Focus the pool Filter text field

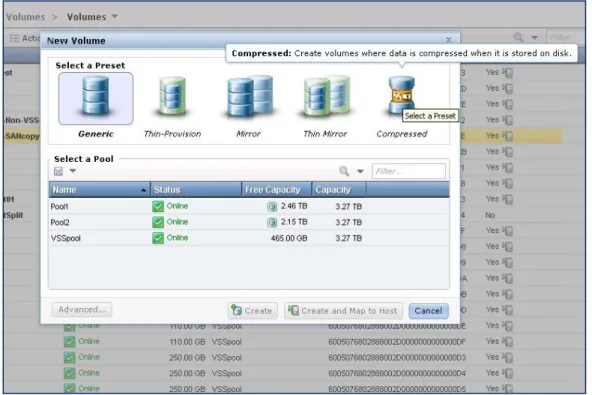[409, 171]
